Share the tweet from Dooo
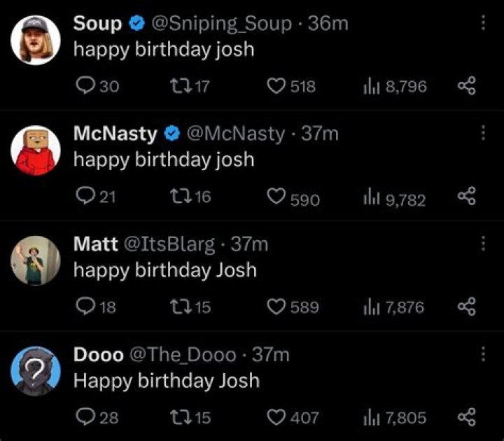Image resolution: width=504 pixels, height=441 pixels. pyautogui.click(x=466, y=418)
